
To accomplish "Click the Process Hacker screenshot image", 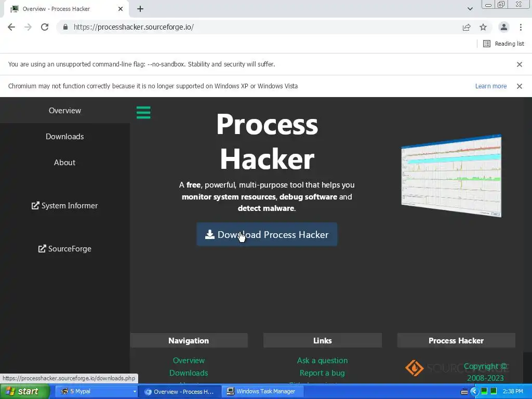I will point(451,176).
